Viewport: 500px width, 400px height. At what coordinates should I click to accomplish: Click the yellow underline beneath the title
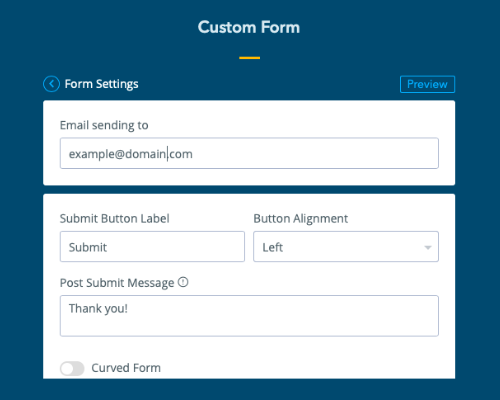[x=249, y=58]
